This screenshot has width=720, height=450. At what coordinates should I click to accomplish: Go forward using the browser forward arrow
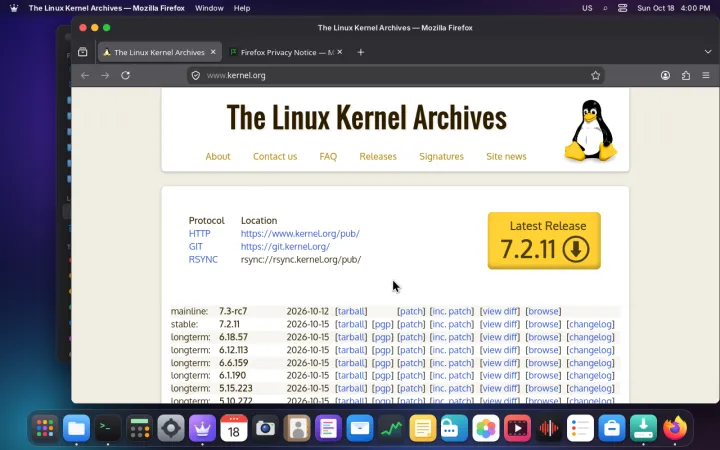(105, 75)
